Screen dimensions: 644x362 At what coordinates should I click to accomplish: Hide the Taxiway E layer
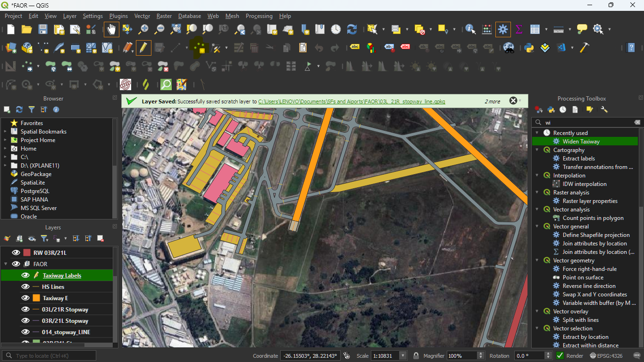(25, 298)
